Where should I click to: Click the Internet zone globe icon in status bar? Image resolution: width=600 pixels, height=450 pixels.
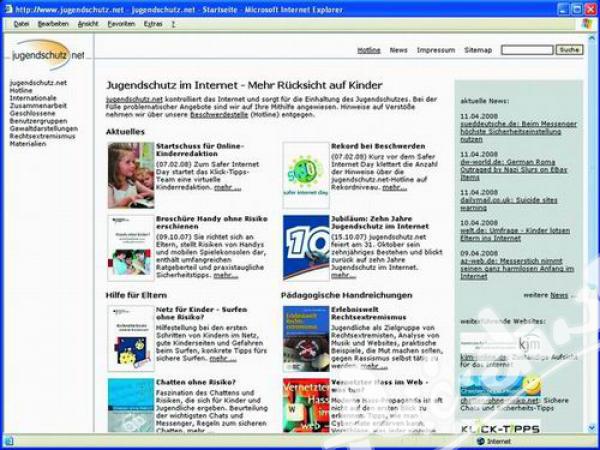pos(481,441)
